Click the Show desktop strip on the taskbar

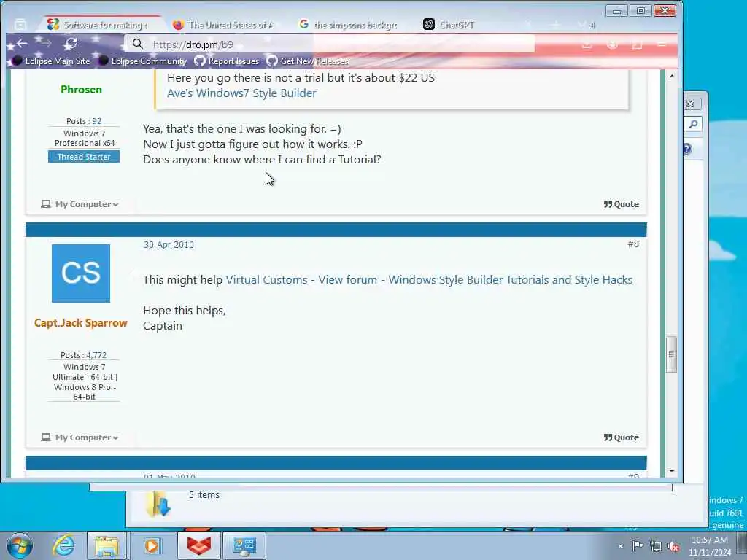click(x=742, y=545)
